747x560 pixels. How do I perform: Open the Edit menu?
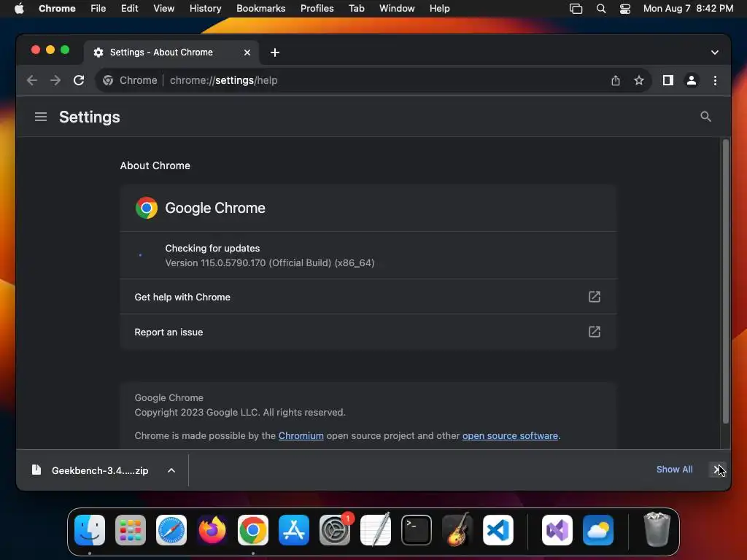click(129, 9)
